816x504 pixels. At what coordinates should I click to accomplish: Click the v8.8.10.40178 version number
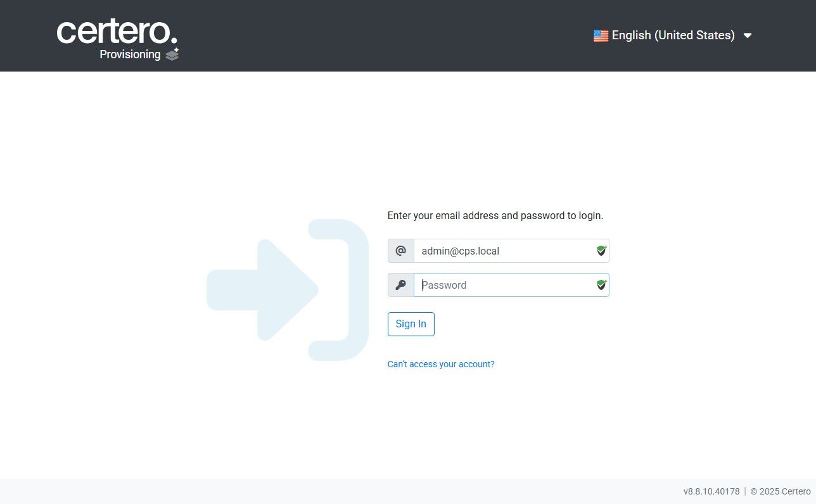tap(711, 491)
